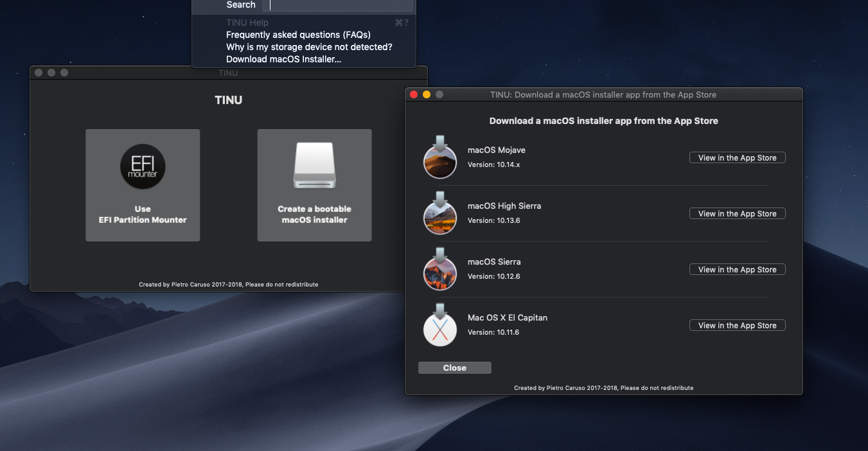
Task: View El Capitan in the App Store
Action: [737, 326]
